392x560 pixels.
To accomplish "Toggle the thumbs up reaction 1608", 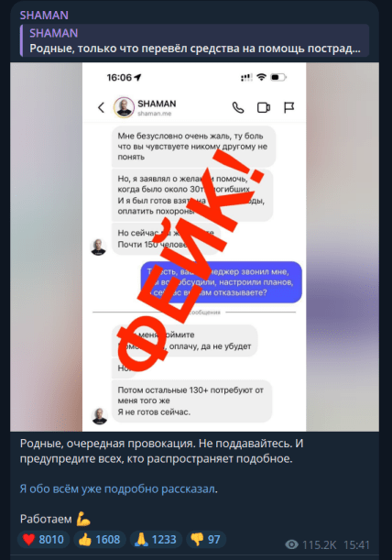I will click(100, 539).
